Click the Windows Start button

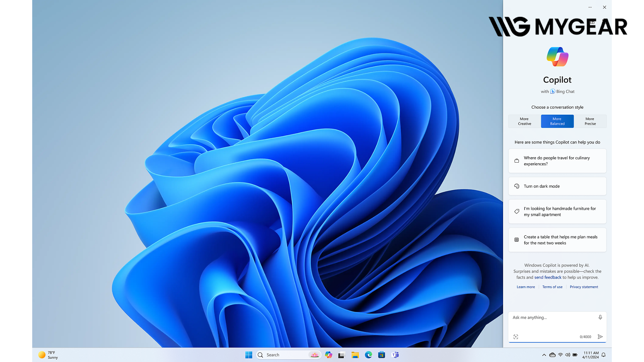pyautogui.click(x=249, y=355)
